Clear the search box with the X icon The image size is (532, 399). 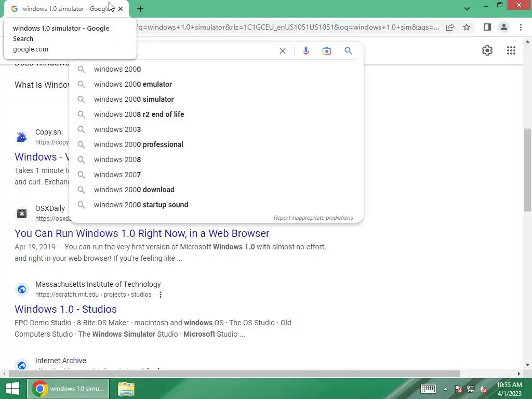[x=282, y=51]
